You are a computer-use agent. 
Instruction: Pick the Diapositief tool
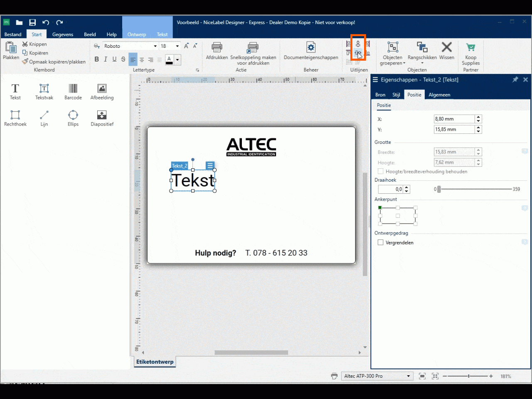(102, 118)
